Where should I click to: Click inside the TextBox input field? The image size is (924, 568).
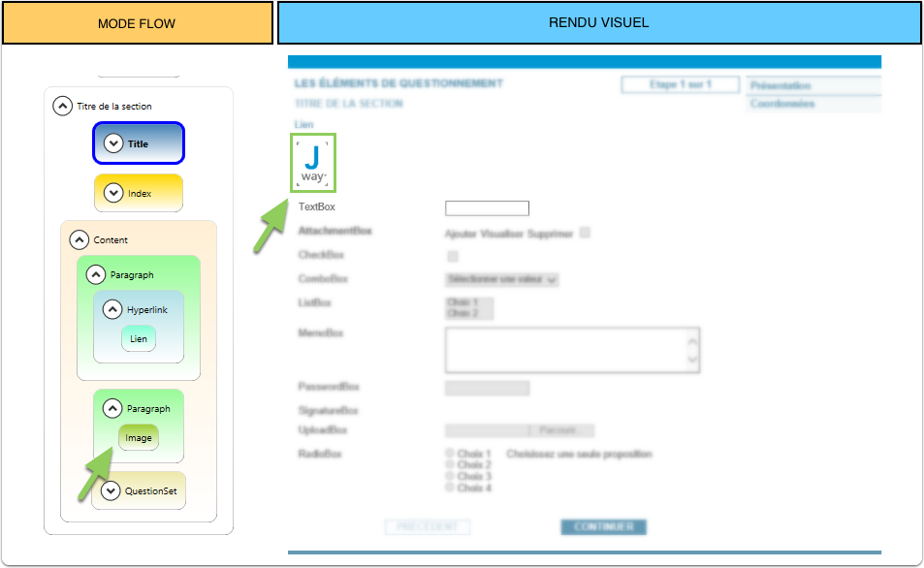pos(487,207)
